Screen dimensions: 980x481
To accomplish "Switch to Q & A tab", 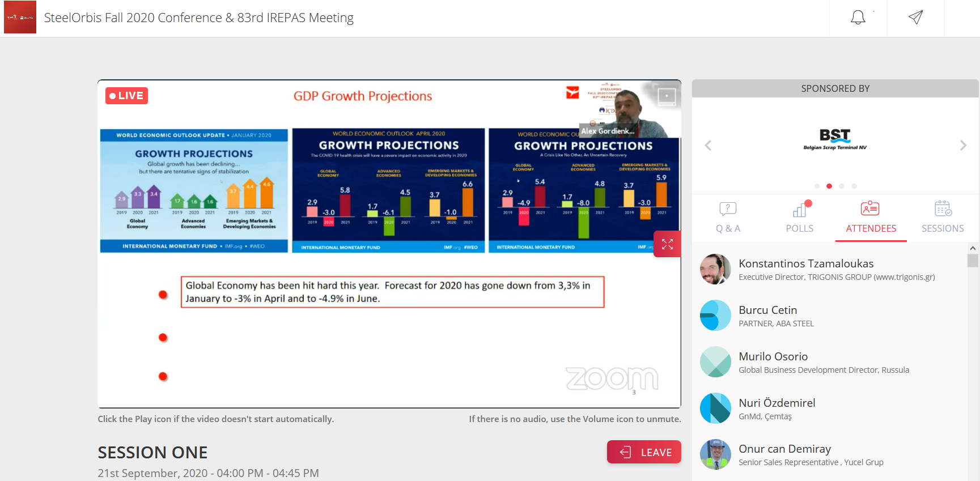I will tap(728, 218).
